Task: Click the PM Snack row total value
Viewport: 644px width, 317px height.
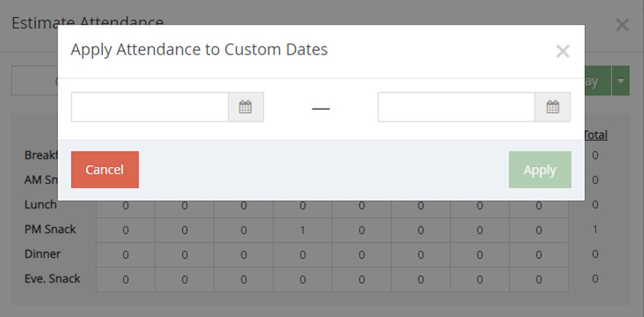Action: tap(595, 230)
